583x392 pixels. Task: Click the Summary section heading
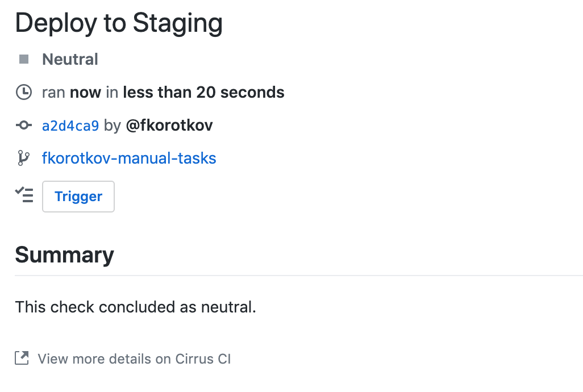[64, 255]
